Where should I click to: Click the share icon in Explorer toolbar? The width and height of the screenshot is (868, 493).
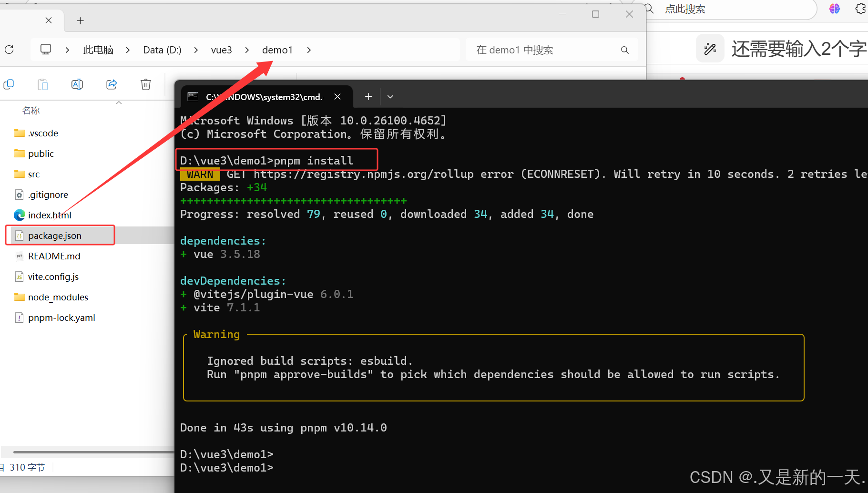click(112, 84)
